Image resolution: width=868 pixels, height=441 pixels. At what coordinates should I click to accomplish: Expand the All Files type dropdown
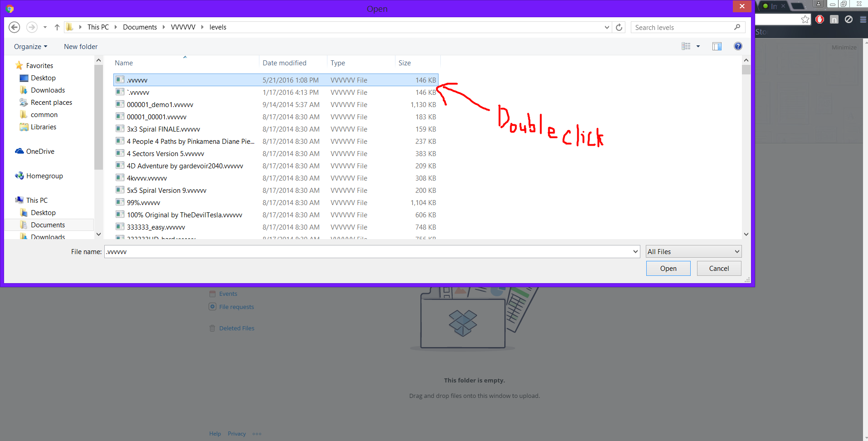694,252
